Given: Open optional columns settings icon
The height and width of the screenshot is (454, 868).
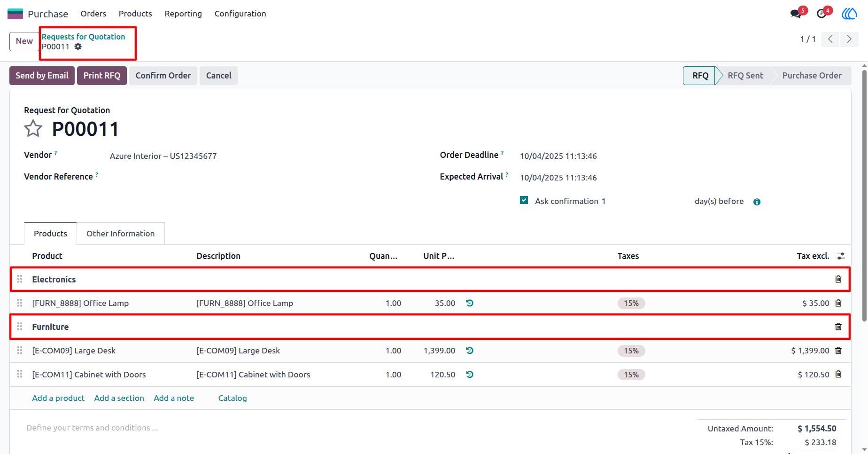Looking at the screenshot, I should (x=841, y=256).
